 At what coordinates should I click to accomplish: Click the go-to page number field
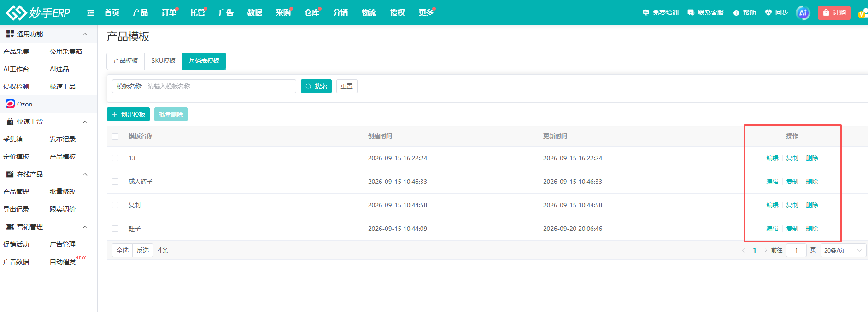pyautogui.click(x=796, y=250)
